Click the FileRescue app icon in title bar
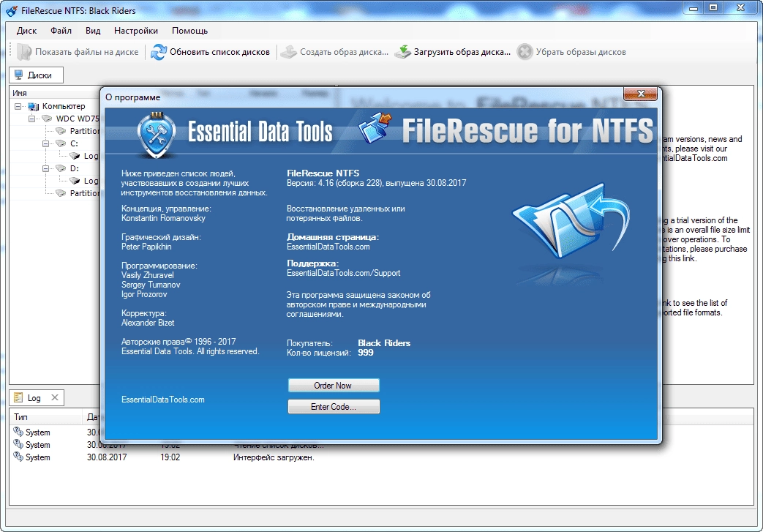The image size is (763, 532). pos(11,10)
